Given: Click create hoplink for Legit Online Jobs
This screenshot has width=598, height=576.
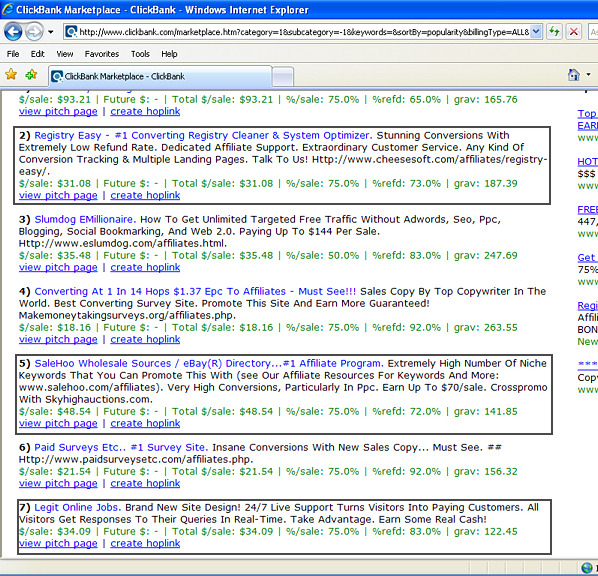Looking at the screenshot, I should tap(145, 543).
